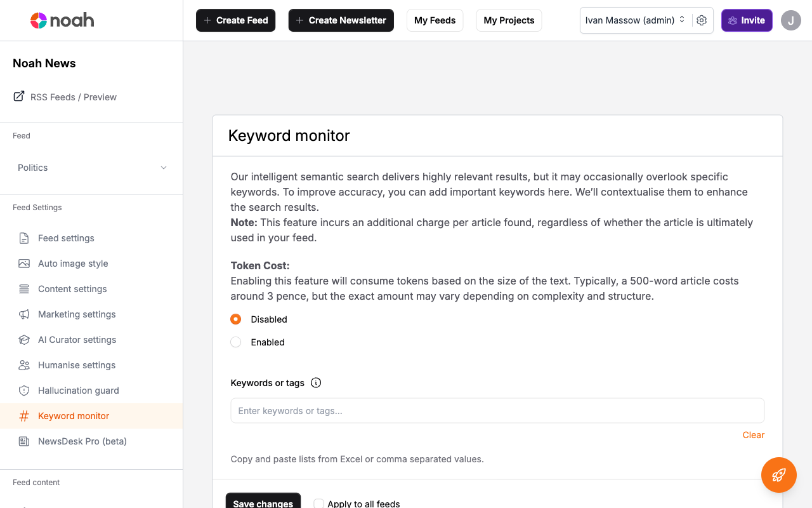Click the Clear link to remove keywords
Viewport: 812px width, 508px height.
click(753, 435)
